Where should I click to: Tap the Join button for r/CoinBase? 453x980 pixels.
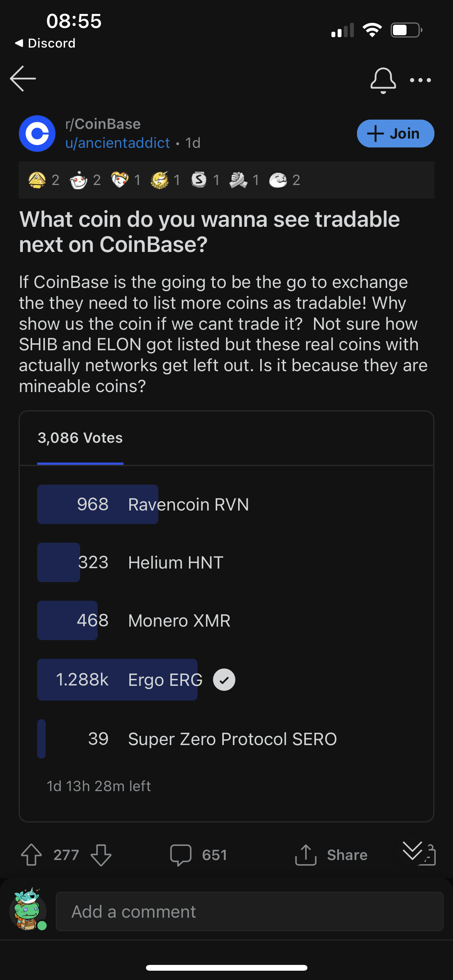pos(395,133)
